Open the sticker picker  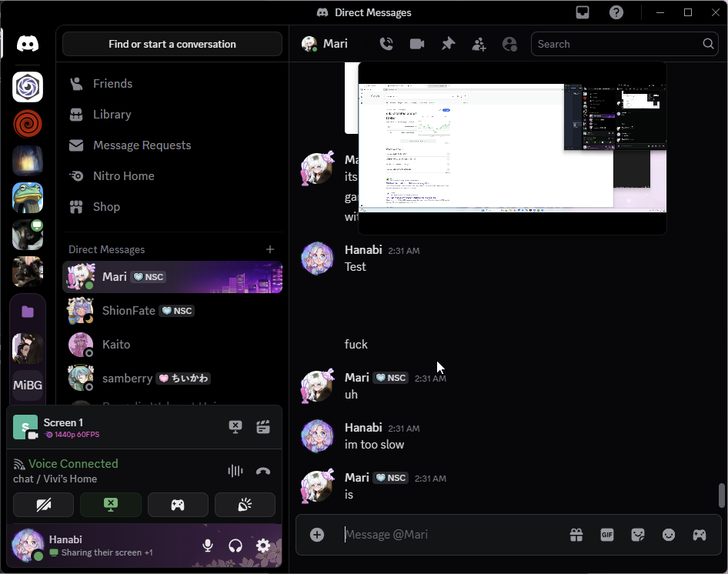click(x=638, y=535)
